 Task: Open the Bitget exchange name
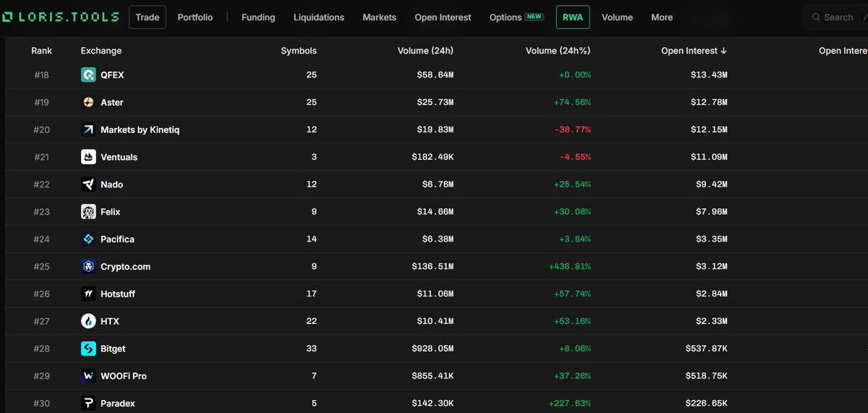[113, 349]
